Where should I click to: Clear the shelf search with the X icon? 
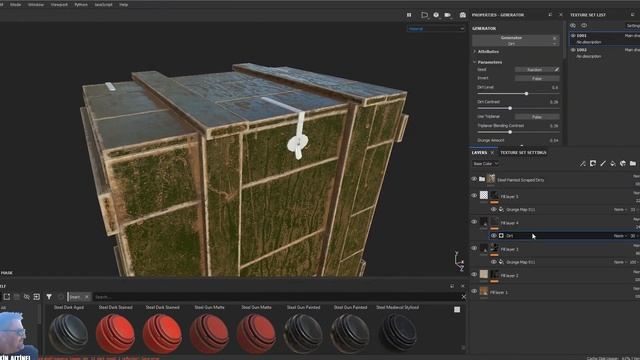(464, 297)
